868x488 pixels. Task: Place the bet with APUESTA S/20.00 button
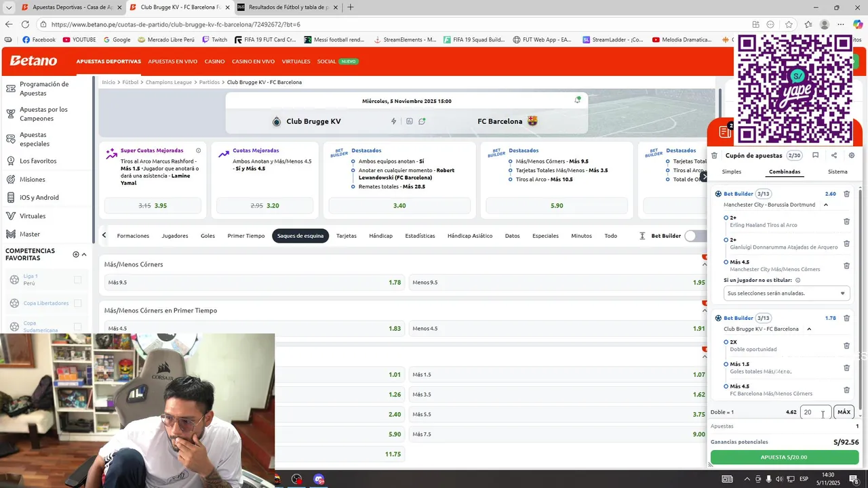pos(784,457)
